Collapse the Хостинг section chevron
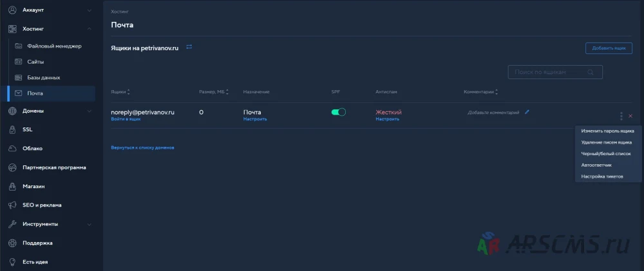644x271 pixels. coord(89,29)
